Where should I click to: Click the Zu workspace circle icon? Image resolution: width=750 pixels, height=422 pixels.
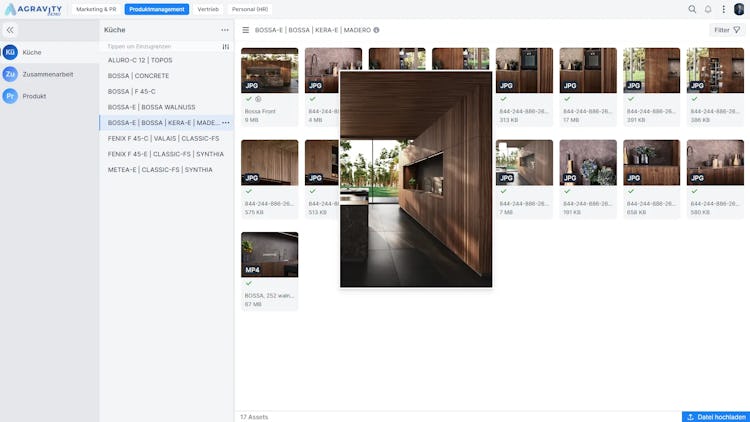[x=10, y=74]
